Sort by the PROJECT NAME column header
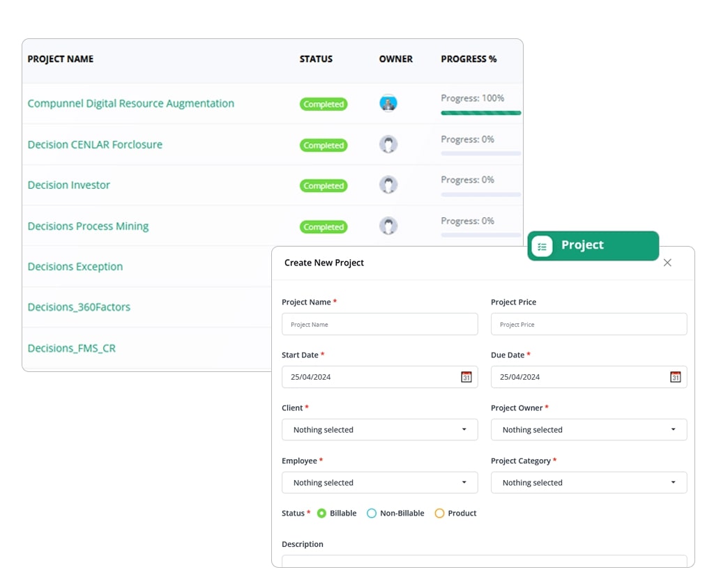This screenshot has height=588, width=714. pos(61,59)
